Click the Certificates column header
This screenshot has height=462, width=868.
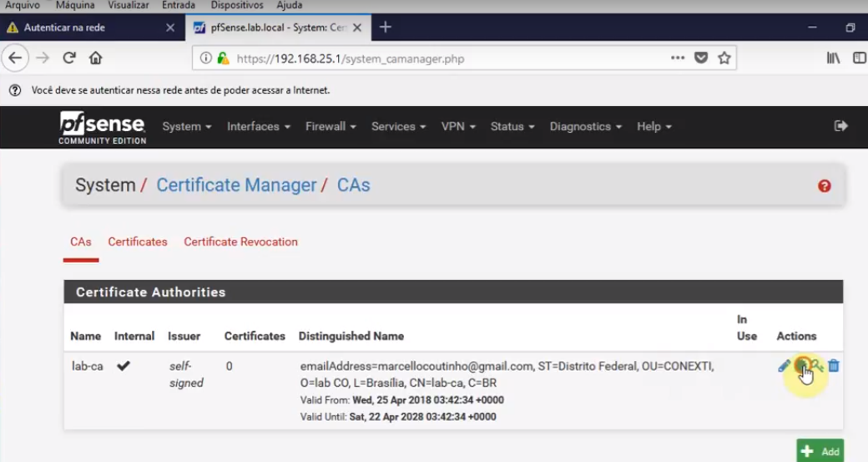pos(255,336)
